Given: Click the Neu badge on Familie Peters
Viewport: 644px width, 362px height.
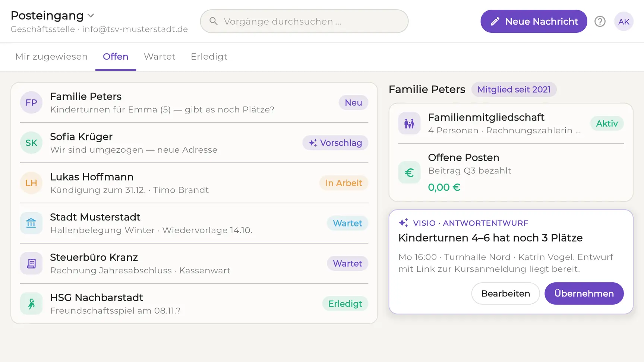Looking at the screenshot, I should pyautogui.click(x=353, y=102).
